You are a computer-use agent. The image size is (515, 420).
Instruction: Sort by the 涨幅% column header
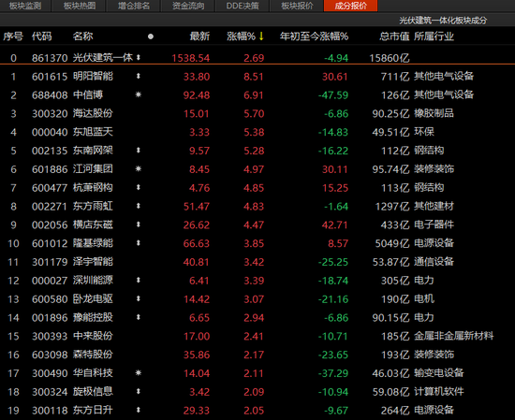coord(241,36)
